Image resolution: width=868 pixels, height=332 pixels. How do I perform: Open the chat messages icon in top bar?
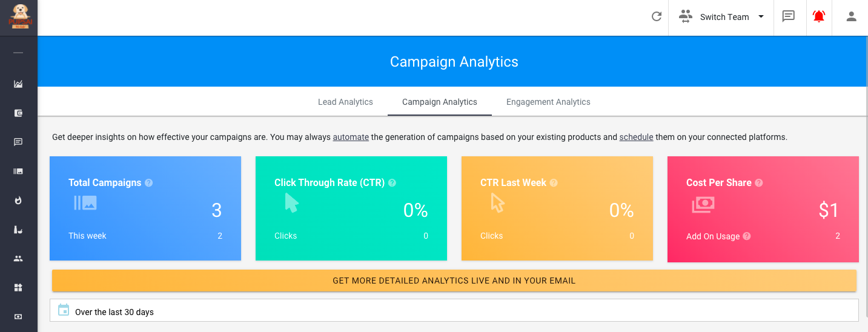click(788, 17)
